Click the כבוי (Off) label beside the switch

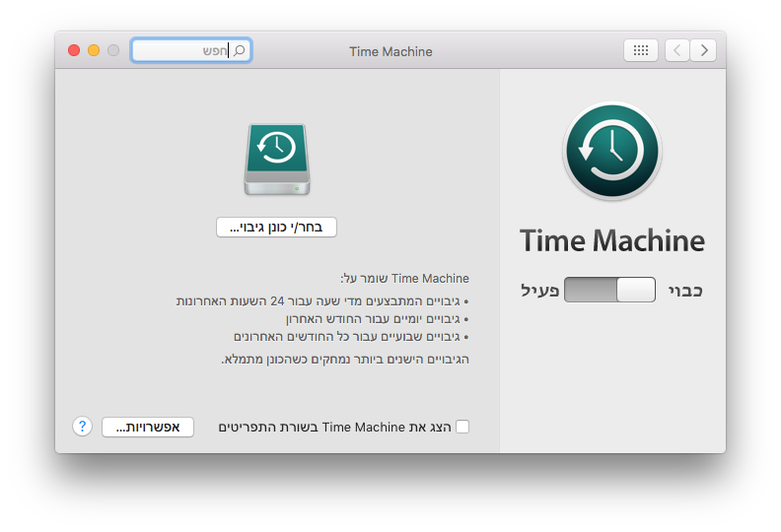685,291
